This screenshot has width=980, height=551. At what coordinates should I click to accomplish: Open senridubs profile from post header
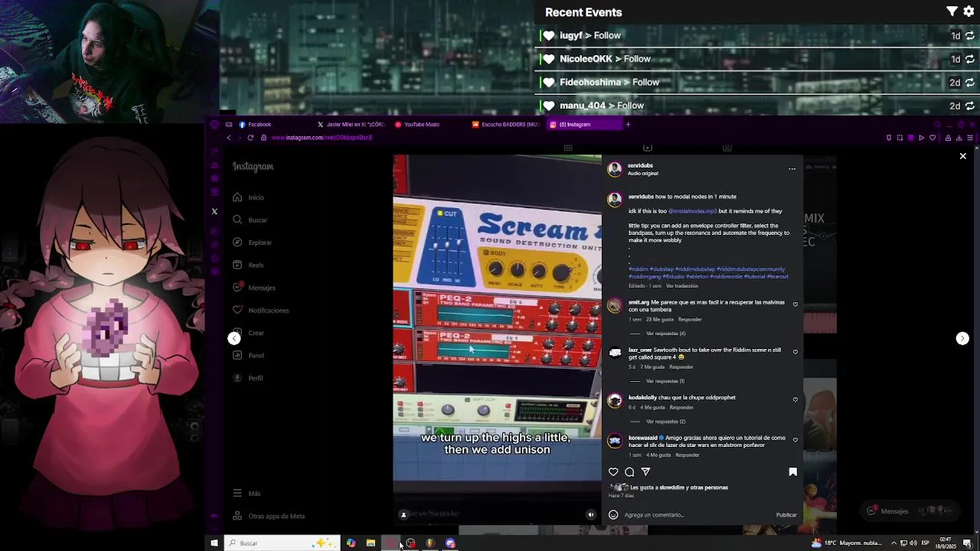[x=640, y=165]
